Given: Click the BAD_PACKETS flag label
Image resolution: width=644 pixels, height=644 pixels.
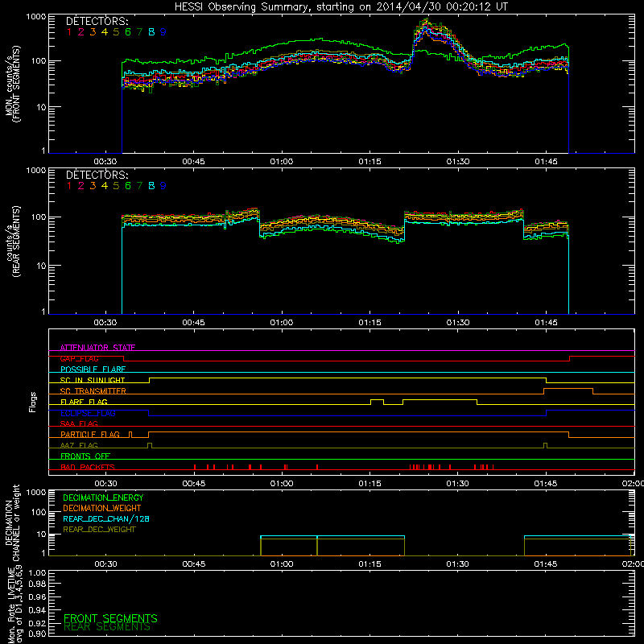Looking at the screenshot, I should click(x=88, y=467).
